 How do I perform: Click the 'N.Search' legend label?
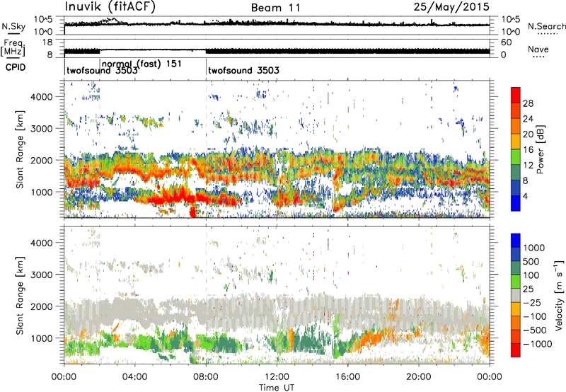click(546, 26)
